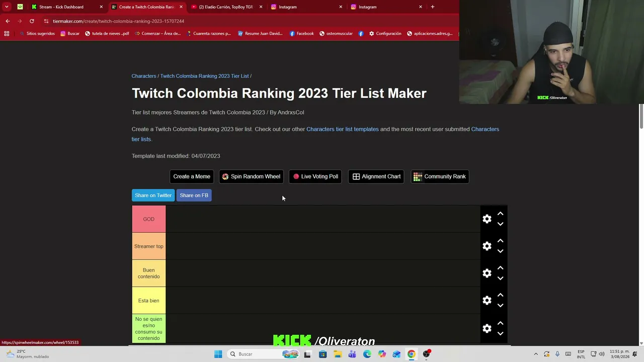This screenshot has height=362, width=644.
Task: Go to the Characters breadcrumb link
Action: 144,76
